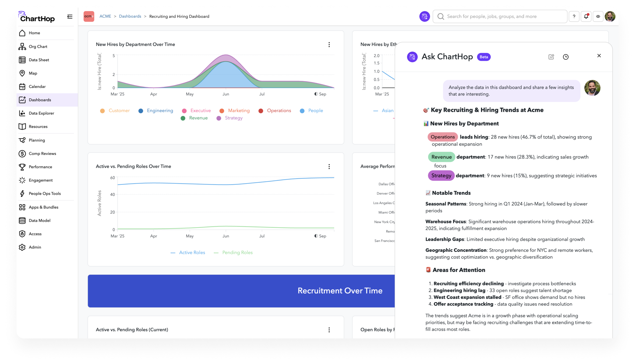Image resolution: width=635 pixels, height=364 pixels.
Task: Open the notifications bell
Action: tap(586, 17)
